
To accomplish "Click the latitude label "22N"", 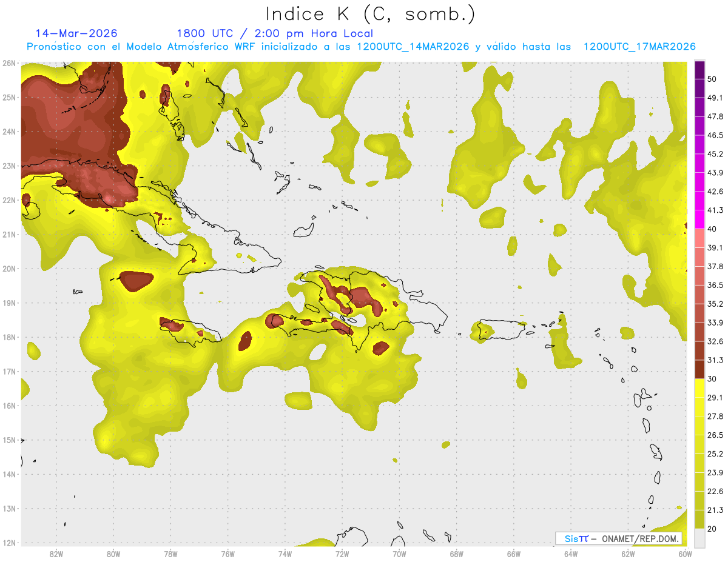I will click(10, 200).
